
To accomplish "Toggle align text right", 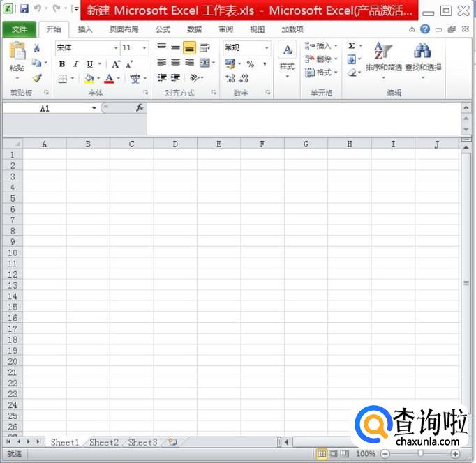I will [x=189, y=63].
